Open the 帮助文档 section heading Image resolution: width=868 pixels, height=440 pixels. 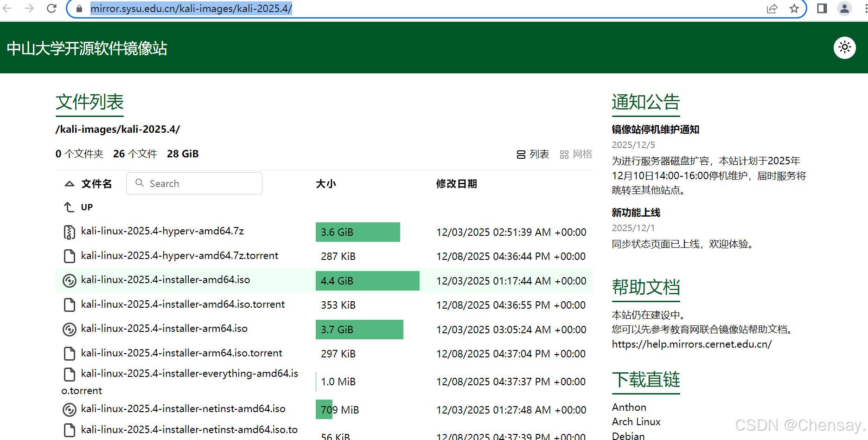coord(646,287)
